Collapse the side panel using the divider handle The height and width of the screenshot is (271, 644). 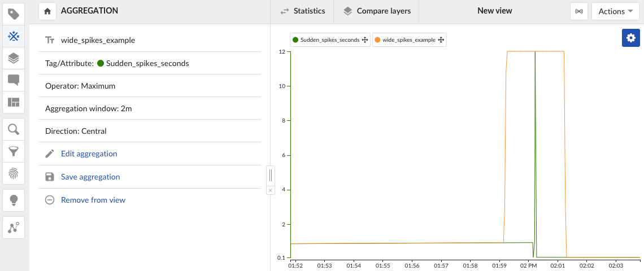(271, 175)
